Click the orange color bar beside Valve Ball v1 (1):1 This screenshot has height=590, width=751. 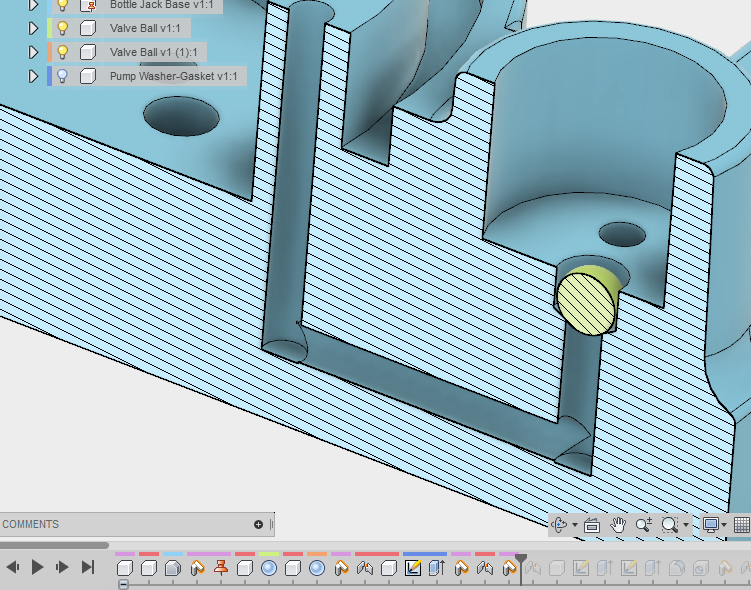coord(49,52)
